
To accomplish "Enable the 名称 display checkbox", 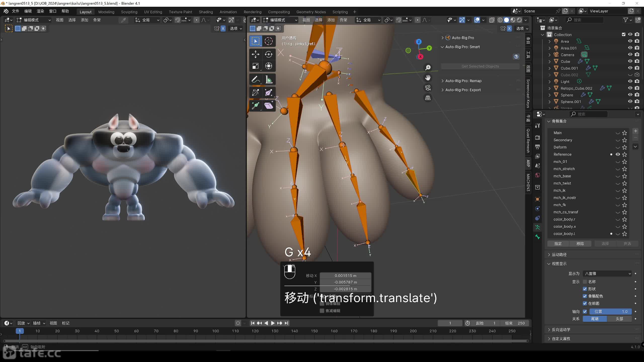I will click(x=585, y=282).
